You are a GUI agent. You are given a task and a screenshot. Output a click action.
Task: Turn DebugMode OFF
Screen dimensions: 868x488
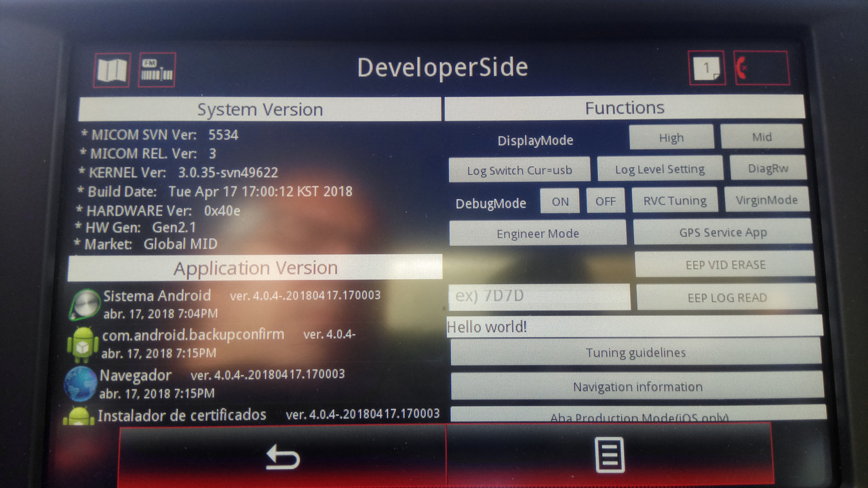[606, 201]
